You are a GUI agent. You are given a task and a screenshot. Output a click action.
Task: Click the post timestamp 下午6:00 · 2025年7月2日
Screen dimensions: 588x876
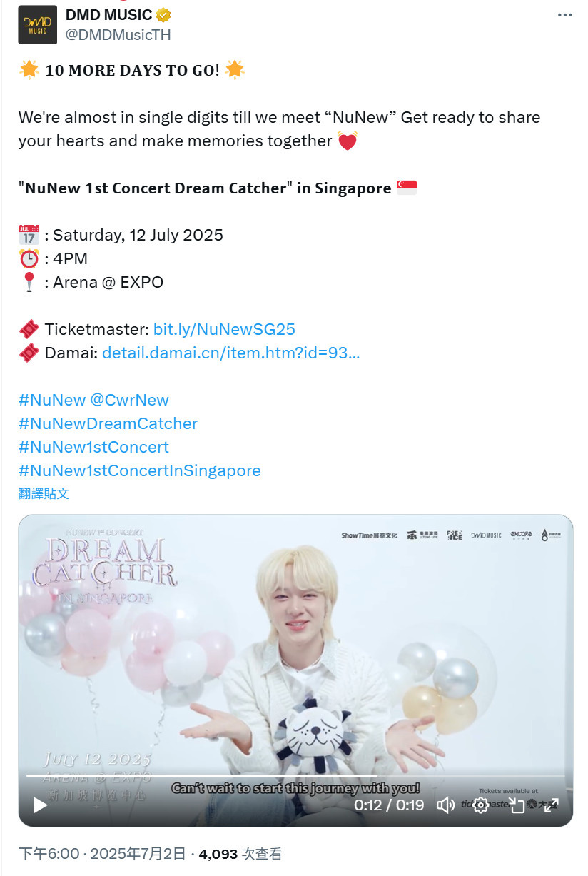point(102,854)
